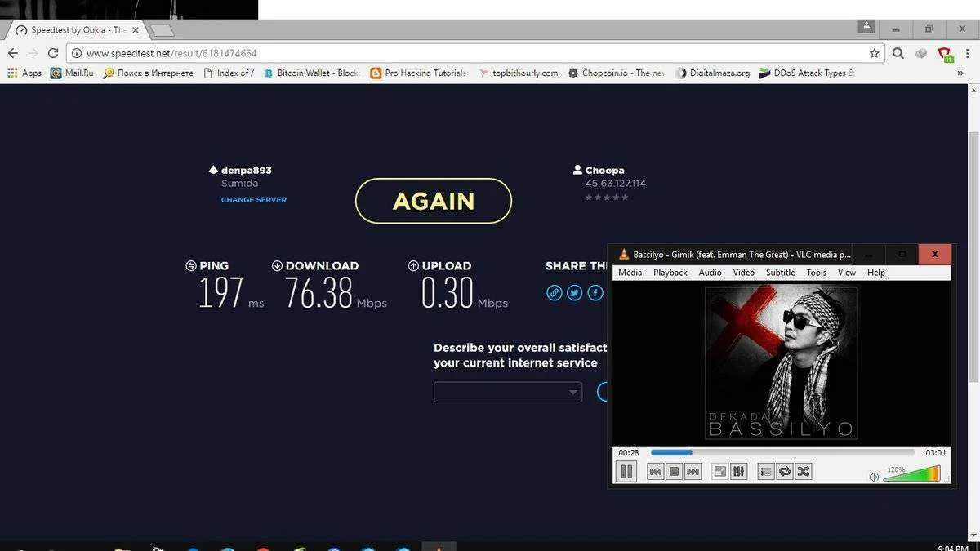Select the Speedtest by Ookla tab

tap(78, 30)
